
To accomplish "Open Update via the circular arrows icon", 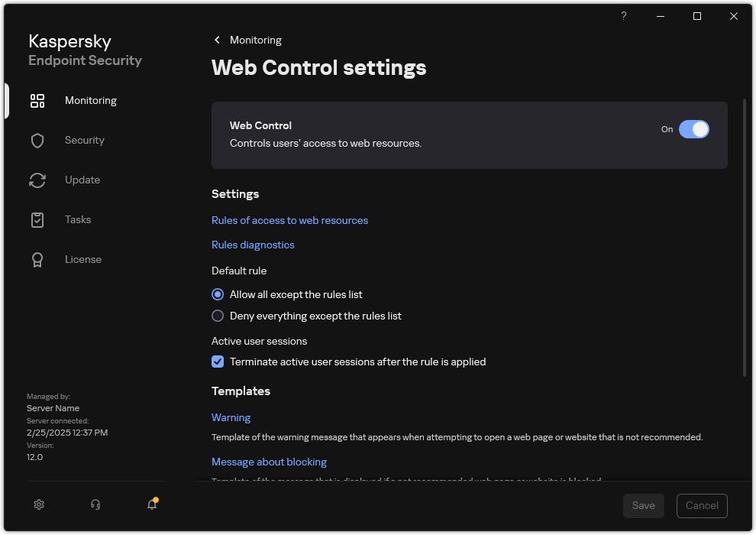I will [37, 180].
